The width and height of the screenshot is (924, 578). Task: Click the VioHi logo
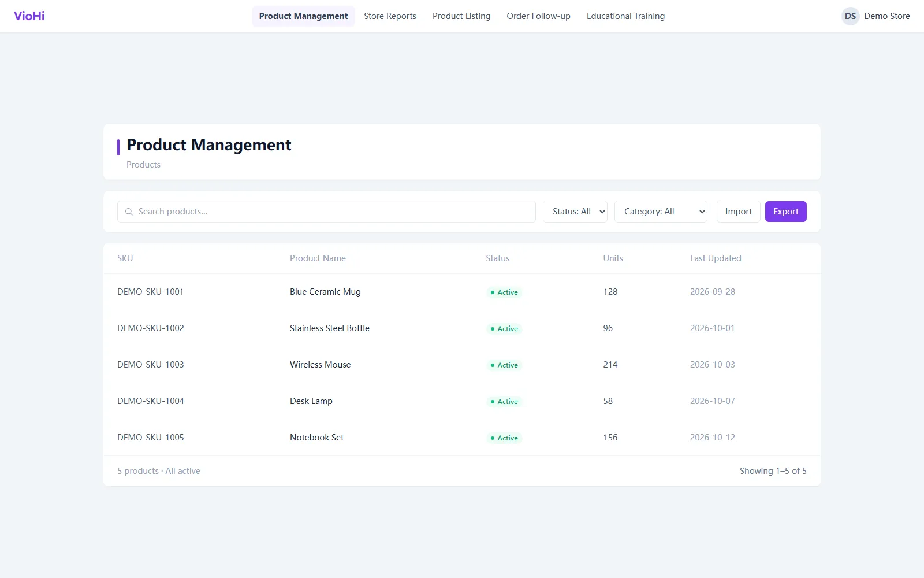point(29,16)
